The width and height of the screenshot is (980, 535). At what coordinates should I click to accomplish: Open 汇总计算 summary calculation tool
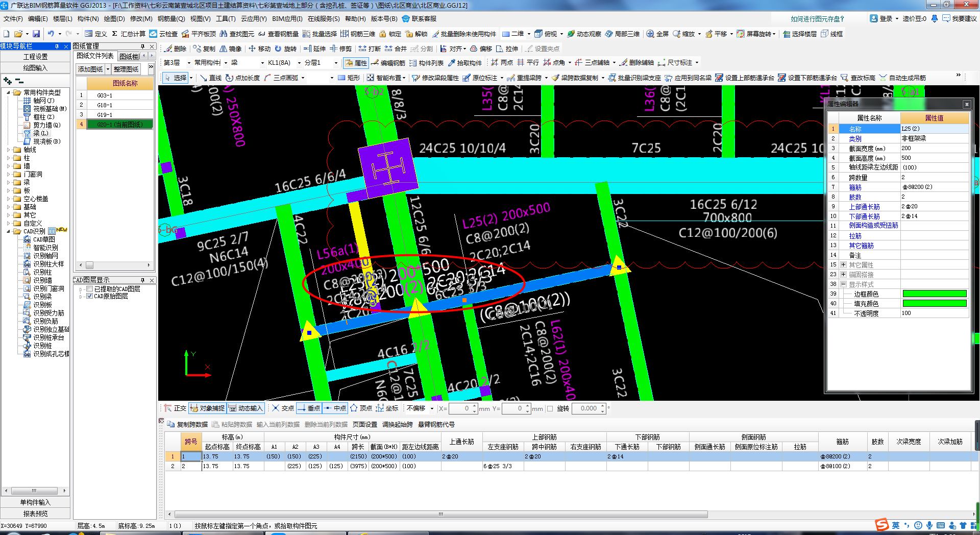point(128,34)
